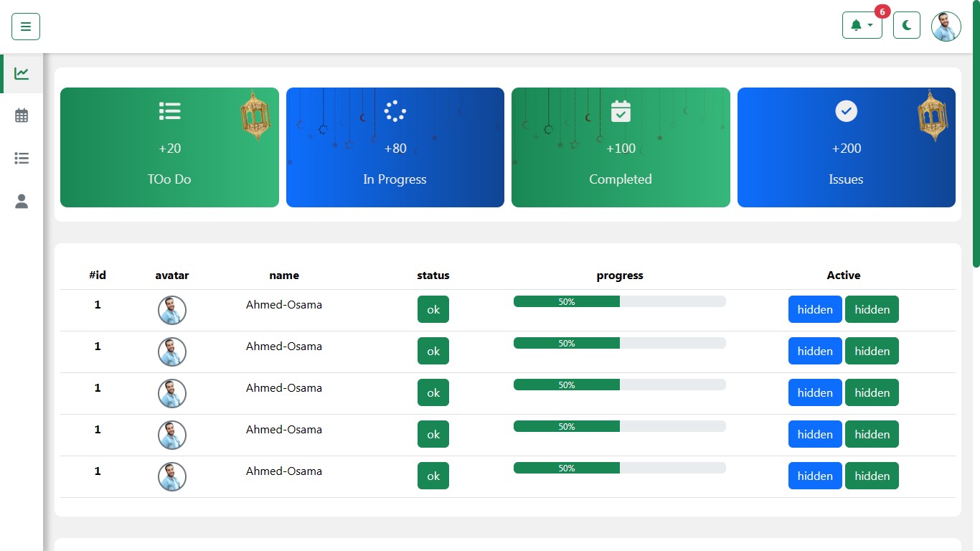Click the ok status button in second row

(x=433, y=351)
